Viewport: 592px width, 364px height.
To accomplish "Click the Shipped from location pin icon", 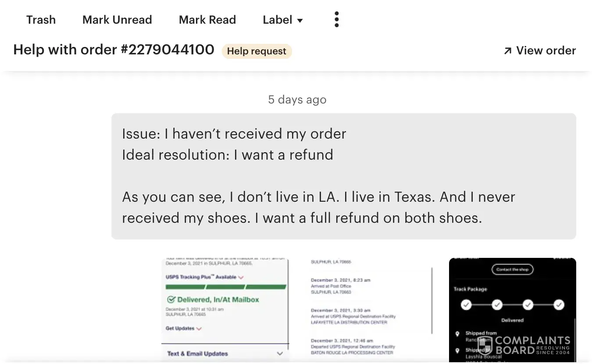I will [x=457, y=334].
